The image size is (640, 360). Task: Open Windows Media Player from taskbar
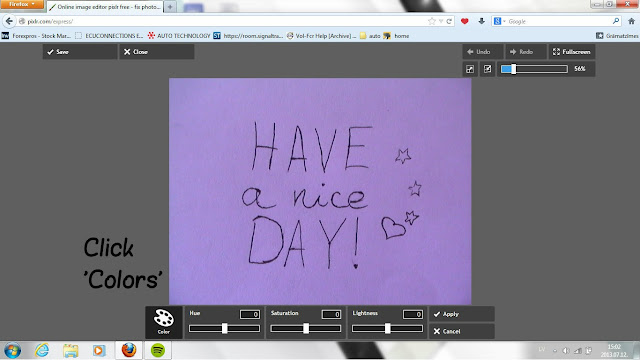pos(98,350)
